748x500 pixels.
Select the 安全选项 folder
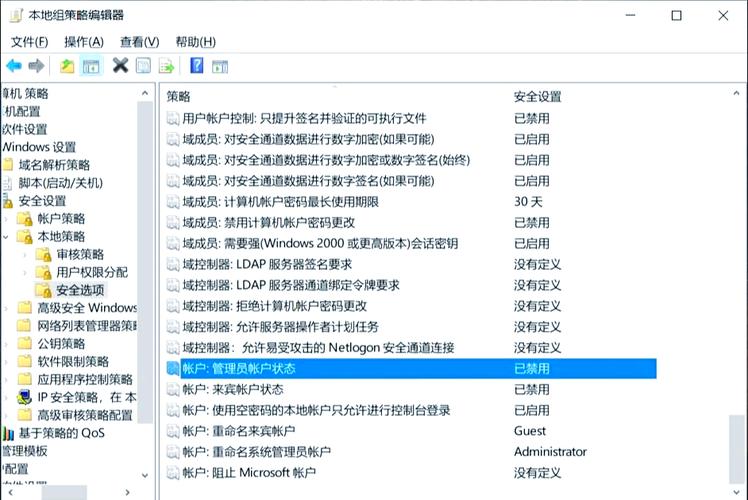tap(80, 290)
